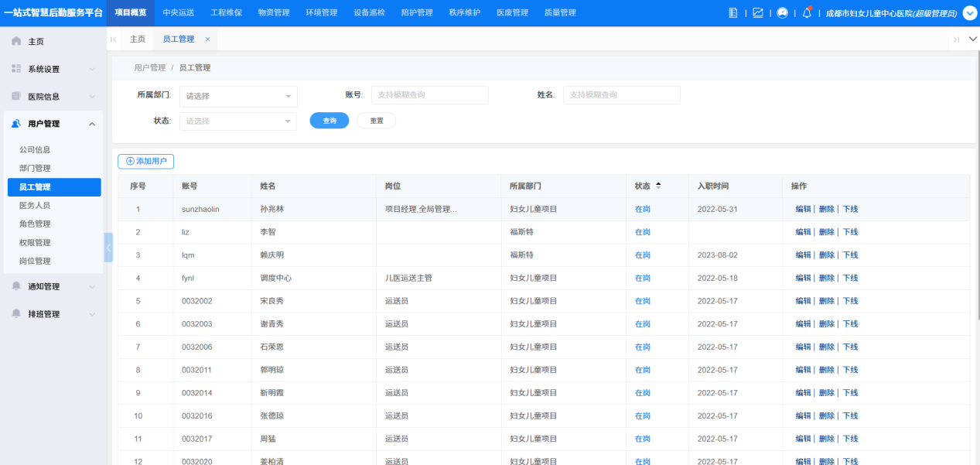Collapse the sidebar with the handle arrow

(x=108, y=248)
